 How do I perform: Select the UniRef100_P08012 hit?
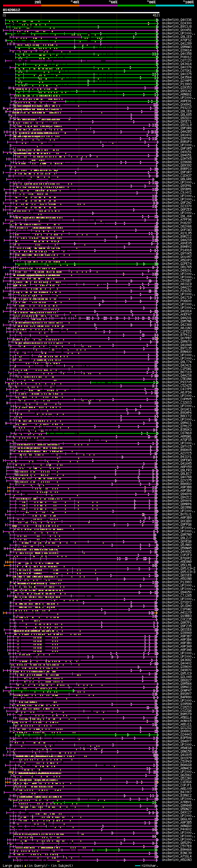tap(177, 57)
